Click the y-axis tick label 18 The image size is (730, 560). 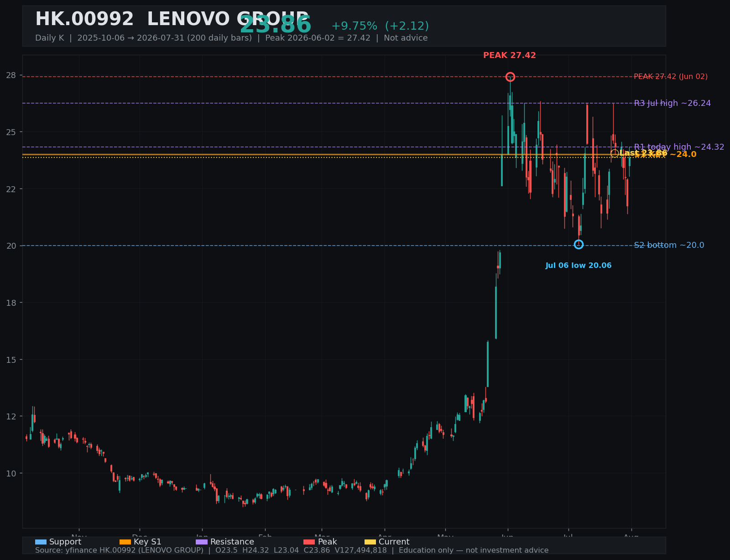(x=11, y=303)
